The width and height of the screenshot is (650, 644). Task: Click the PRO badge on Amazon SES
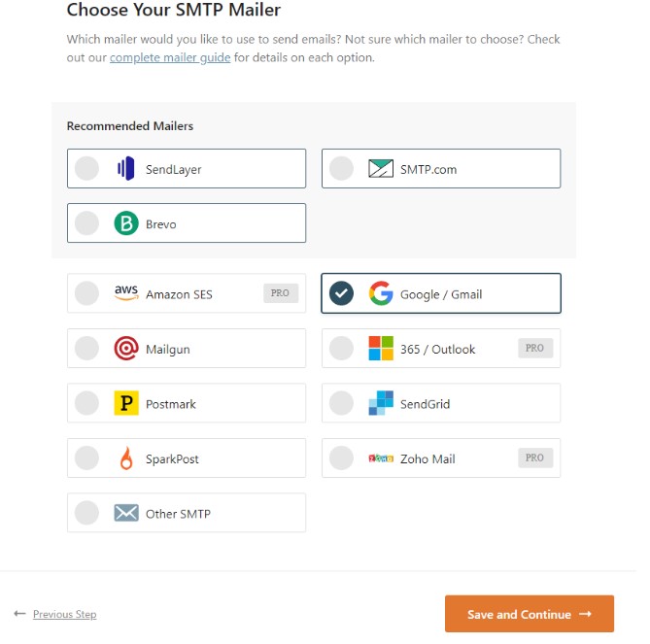[281, 293]
